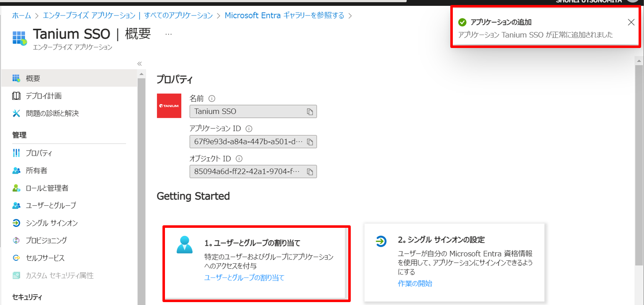Open 概要 in the sidebar
Viewport: 644px width, 305px height.
(x=69, y=78)
